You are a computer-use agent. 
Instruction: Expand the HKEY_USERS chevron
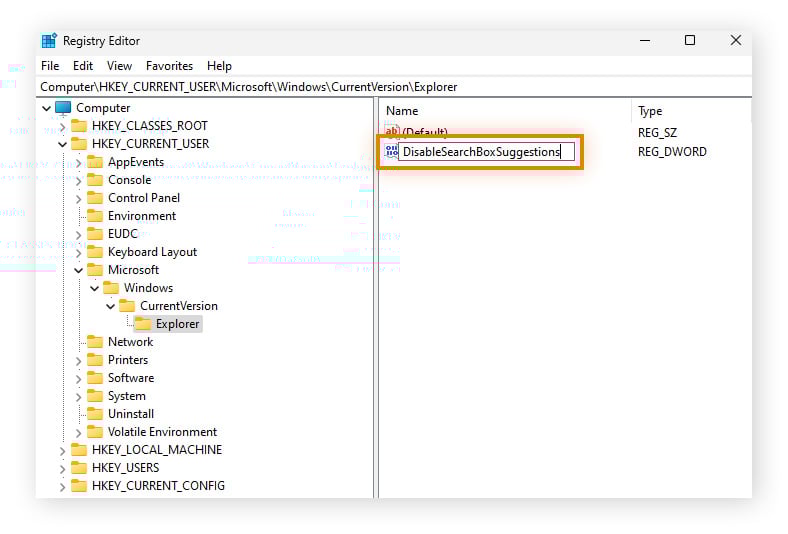(x=62, y=469)
